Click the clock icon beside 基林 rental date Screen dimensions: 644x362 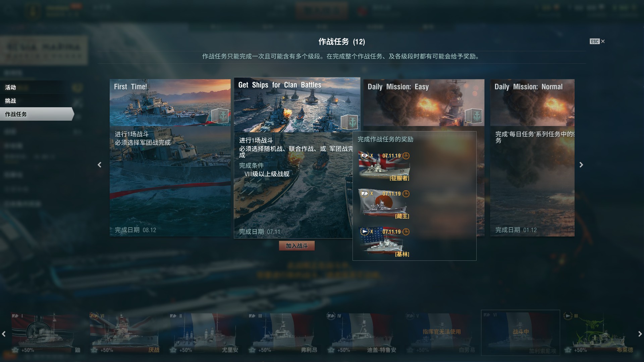[406, 232]
